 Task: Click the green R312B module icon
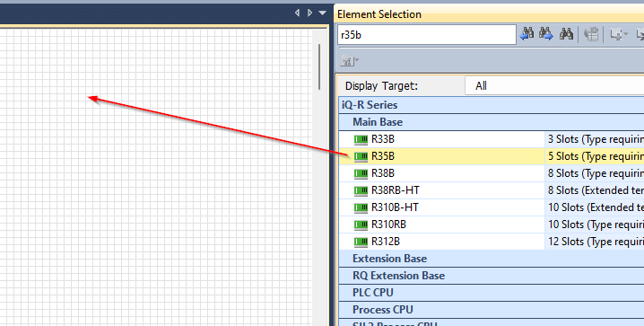click(x=361, y=242)
